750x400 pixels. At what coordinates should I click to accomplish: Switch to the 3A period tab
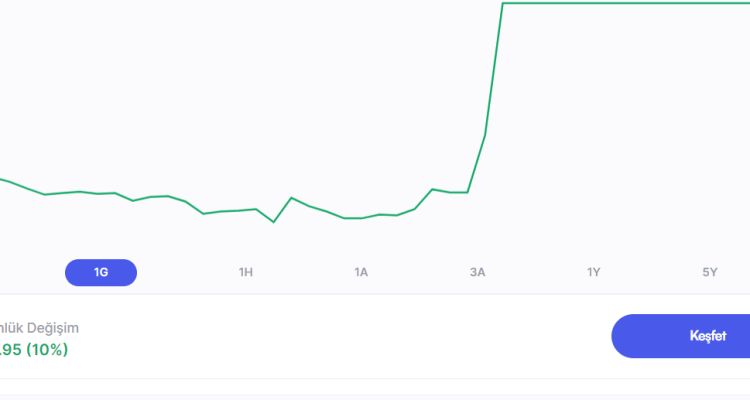[477, 272]
